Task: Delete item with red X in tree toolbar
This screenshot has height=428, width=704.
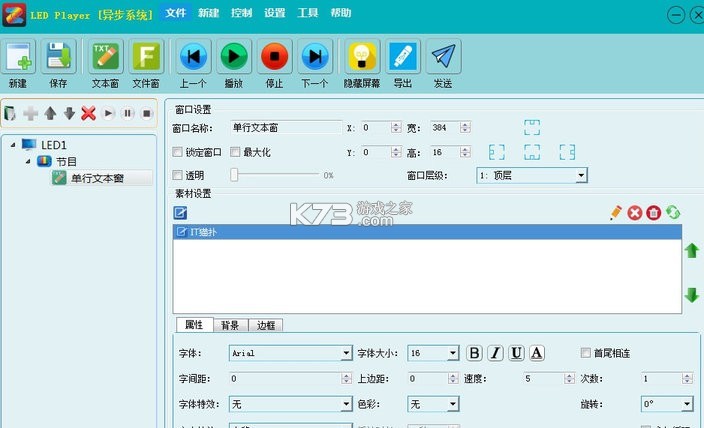Action: [x=88, y=113]
